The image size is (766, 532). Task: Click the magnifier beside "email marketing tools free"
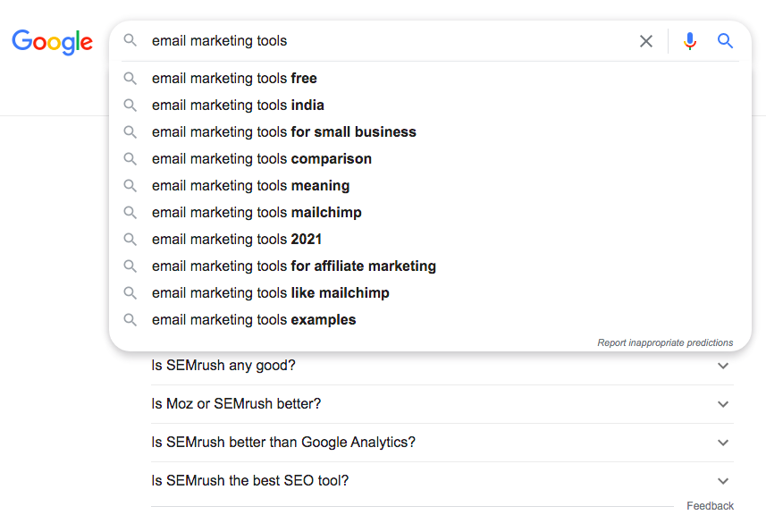130,78
